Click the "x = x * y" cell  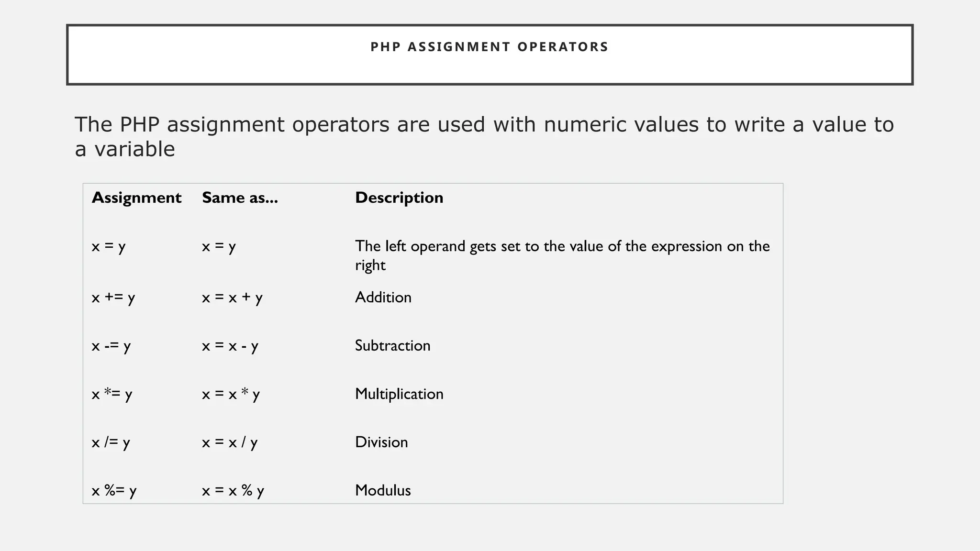pyautogui.click(x=231, y=394)
